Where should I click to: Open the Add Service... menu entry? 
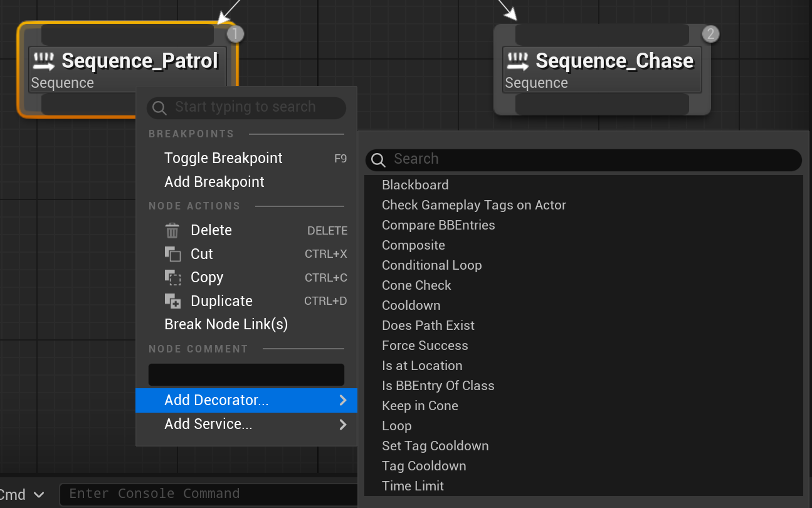(246, 424)
